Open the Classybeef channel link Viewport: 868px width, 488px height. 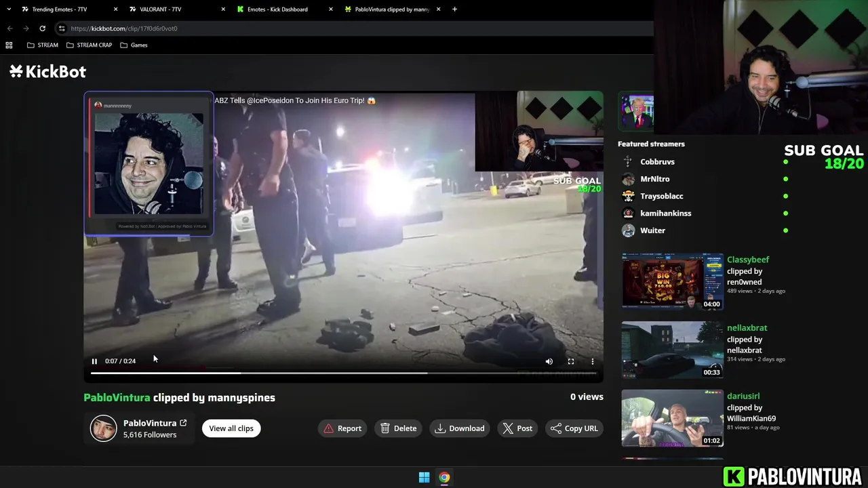tap(748, 260)
